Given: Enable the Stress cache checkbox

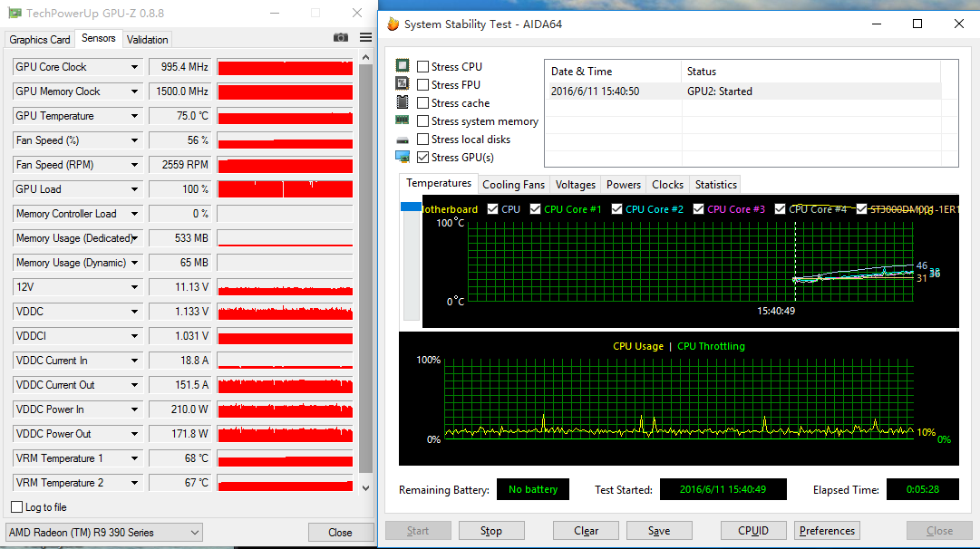Looking at the screenshot, I should pyautogui.click(x=423, y=102).
